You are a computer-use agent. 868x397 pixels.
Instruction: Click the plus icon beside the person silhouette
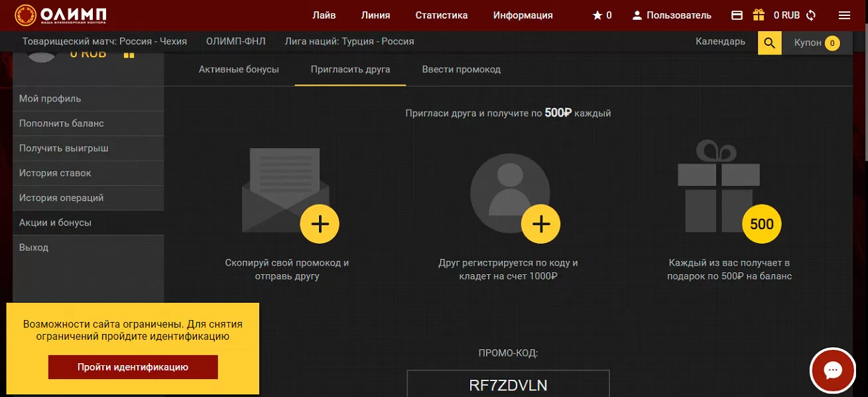click(x=540, y=224)
